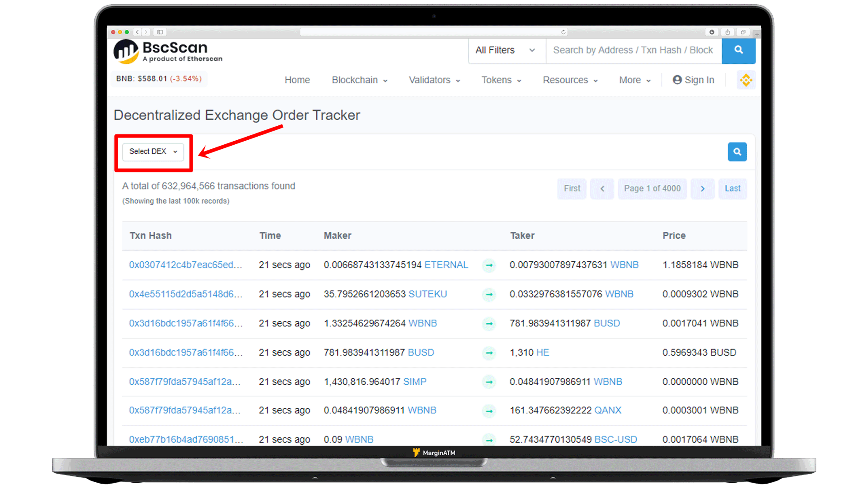Open hash 0x3d16bdc1957a61f4f66 in 1.3325 WBNB row
Viewport: 868px width, 488px height.
coord(185,323)
